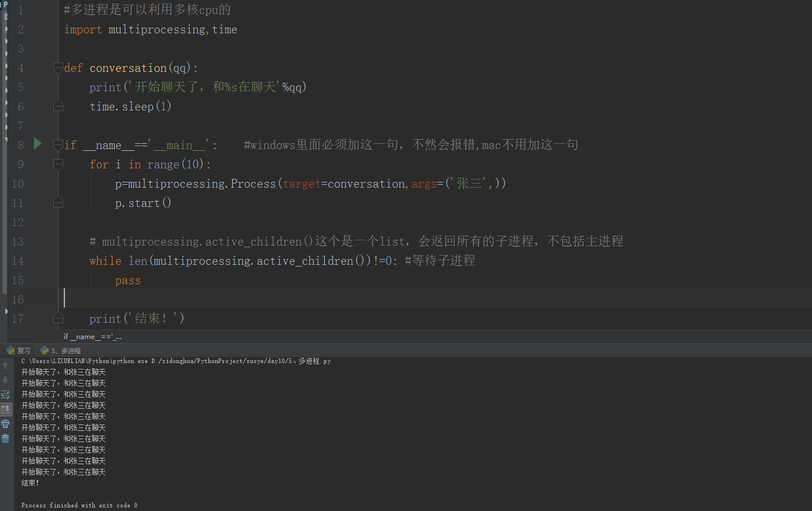Screen dimensions: 812x511
Task: Click the green run arrow on line 8
Action: 38,143
